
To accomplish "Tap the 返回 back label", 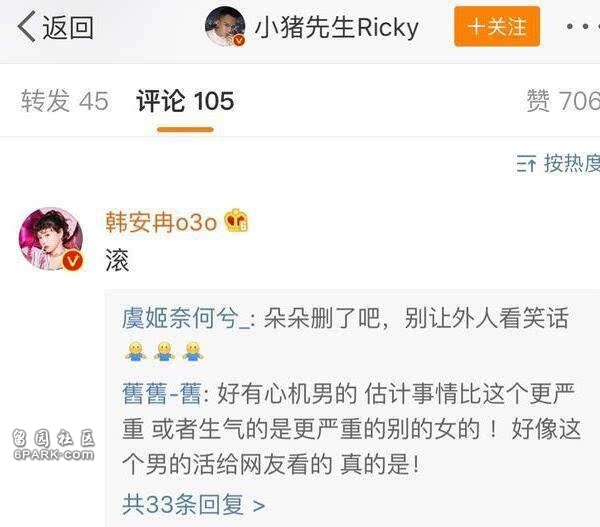I will 68,27.
